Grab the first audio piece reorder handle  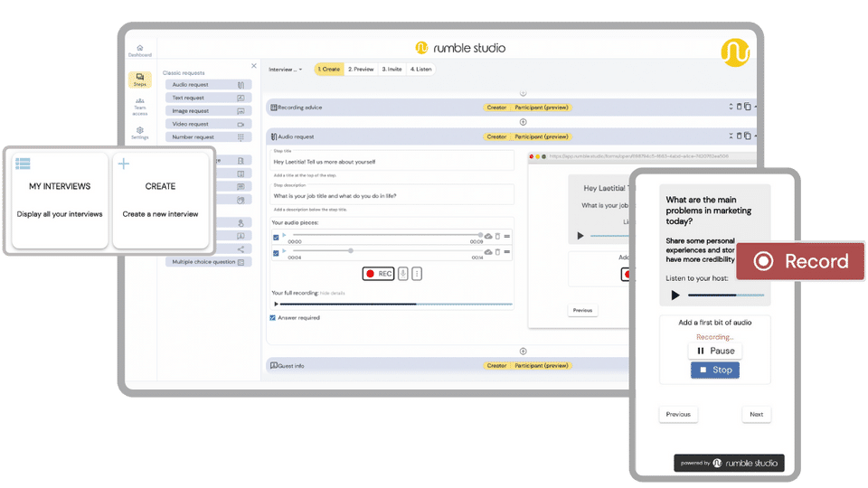coord(507,236)
